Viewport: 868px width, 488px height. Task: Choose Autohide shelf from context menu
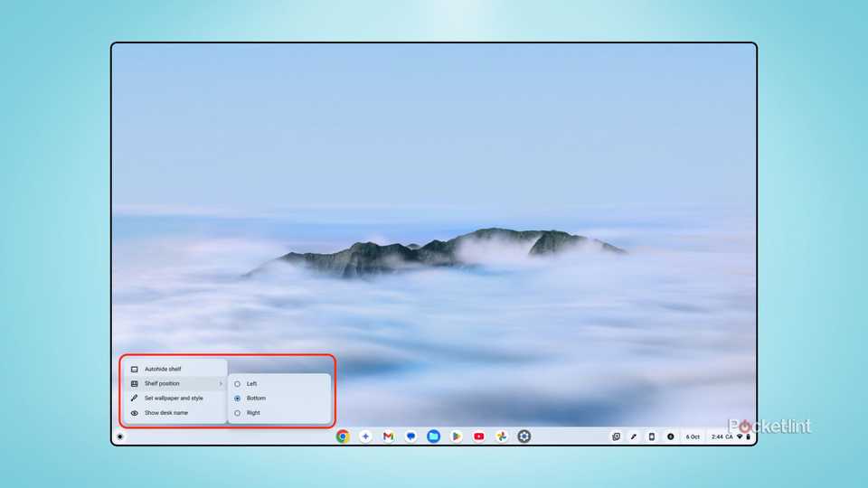click(x=163, y=369)
